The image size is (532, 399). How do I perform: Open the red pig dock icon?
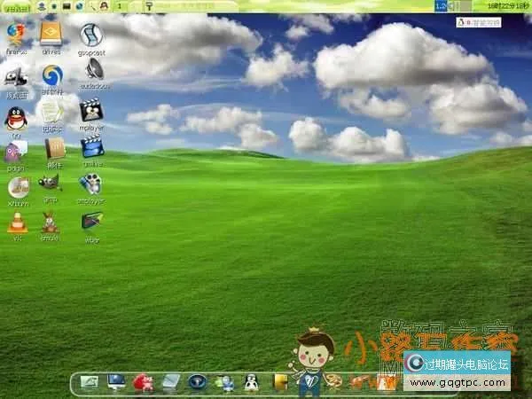coord(143,382)
